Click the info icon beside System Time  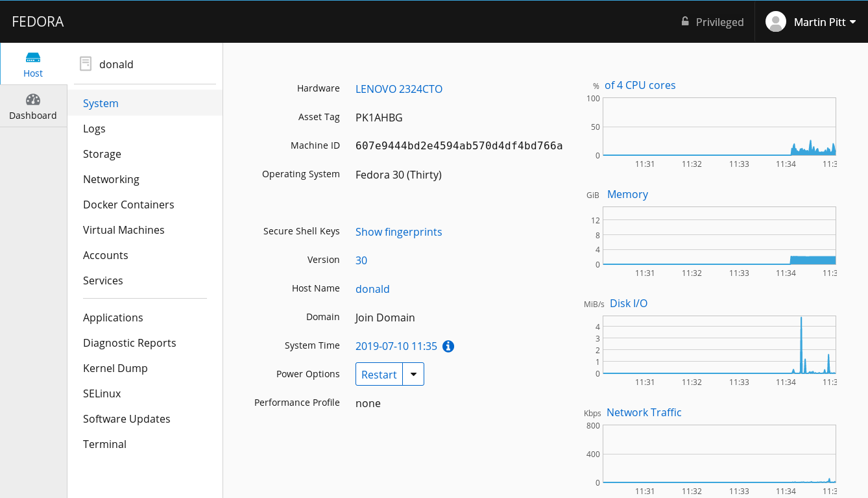tap(448, 346)
